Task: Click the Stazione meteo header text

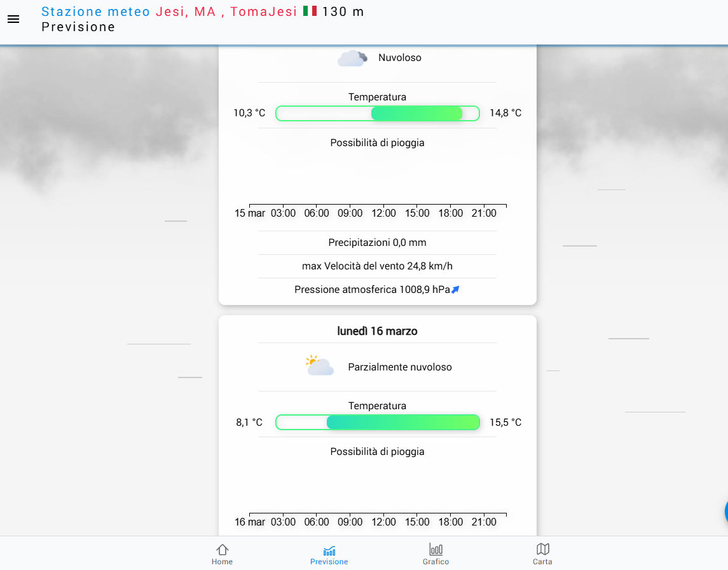Action: 95,11
